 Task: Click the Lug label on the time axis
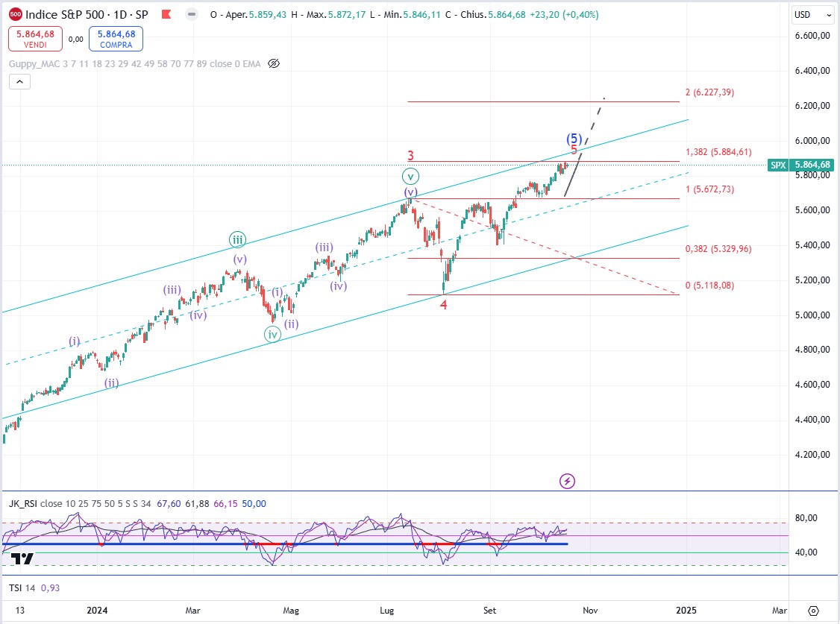(x=386, y=610)
